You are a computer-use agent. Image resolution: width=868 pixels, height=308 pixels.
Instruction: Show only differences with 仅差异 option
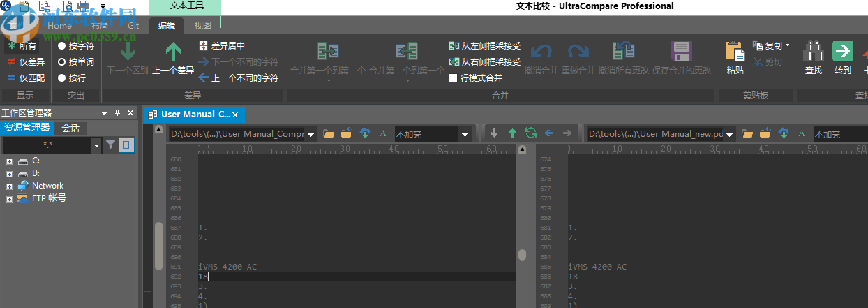(x=26, y=62)
